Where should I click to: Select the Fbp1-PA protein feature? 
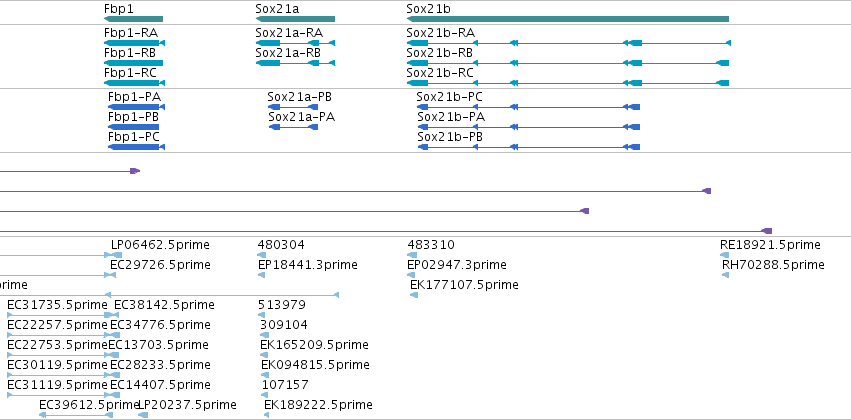[x=137, y=107]
